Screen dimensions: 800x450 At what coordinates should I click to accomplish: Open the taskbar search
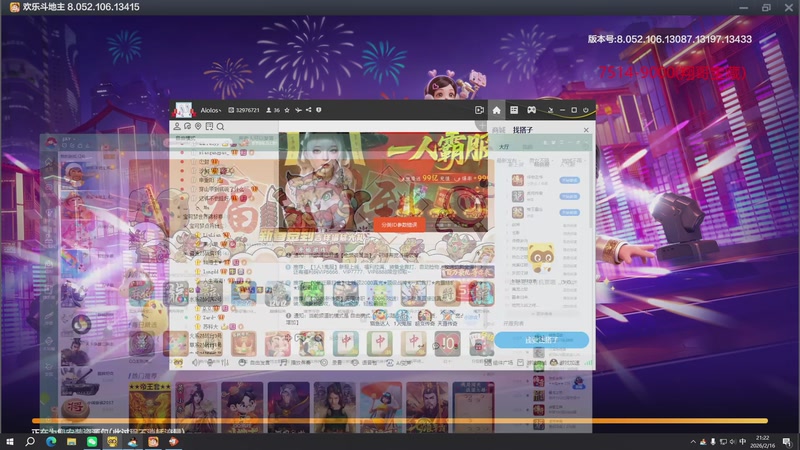coord(30,442)
